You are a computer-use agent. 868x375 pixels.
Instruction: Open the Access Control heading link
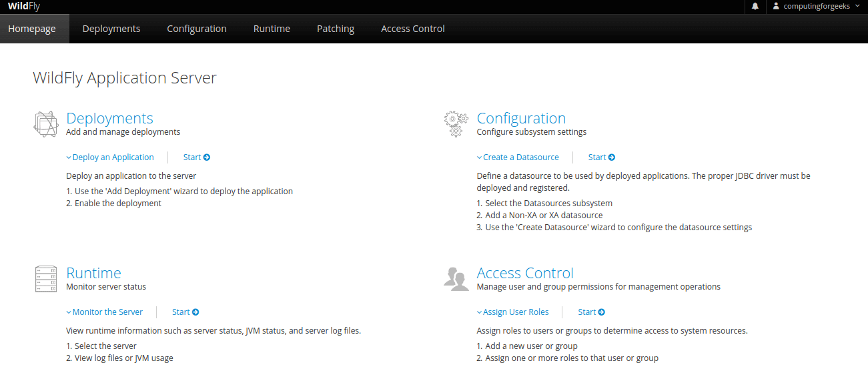click(525, 273)
